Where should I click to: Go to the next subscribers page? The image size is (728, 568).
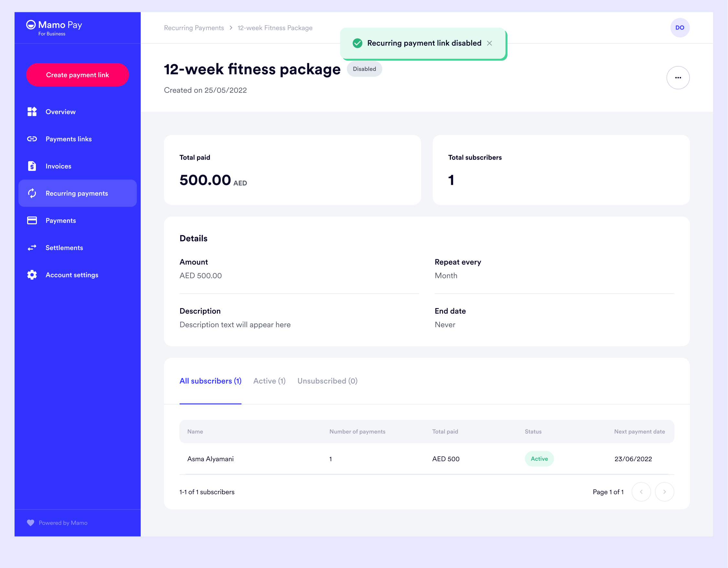(664, 492)
